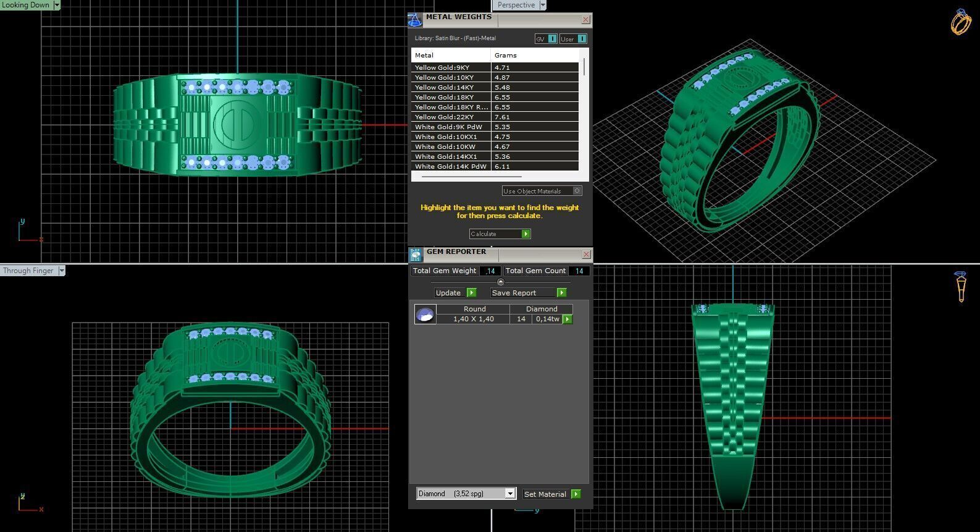Click the Through Finger viewport label
Viewport: 980px width, 532px height.
(28, 271)
